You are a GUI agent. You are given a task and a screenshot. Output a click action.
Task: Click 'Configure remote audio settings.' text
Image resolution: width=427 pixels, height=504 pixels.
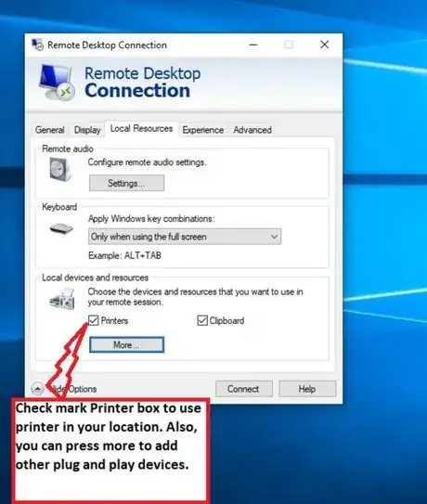point(148,162)
